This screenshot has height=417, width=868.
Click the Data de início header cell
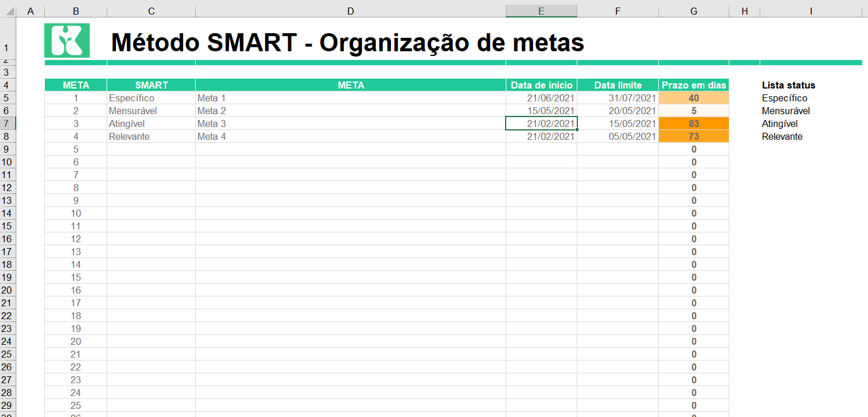541,85
